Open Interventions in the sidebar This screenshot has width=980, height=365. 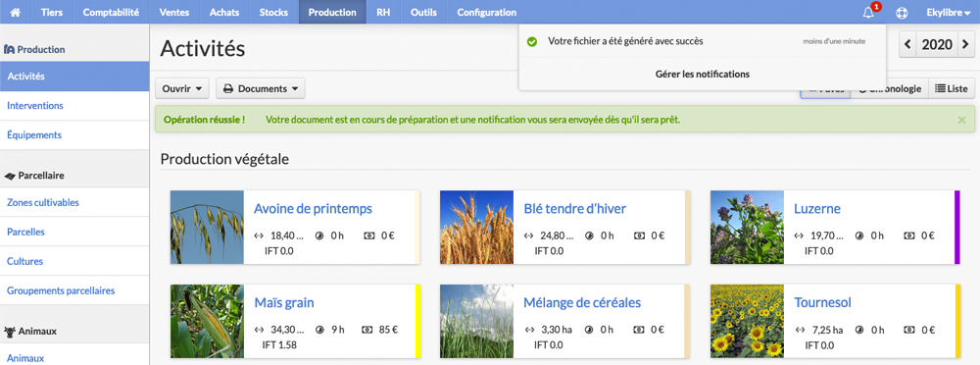click(74, 106)
